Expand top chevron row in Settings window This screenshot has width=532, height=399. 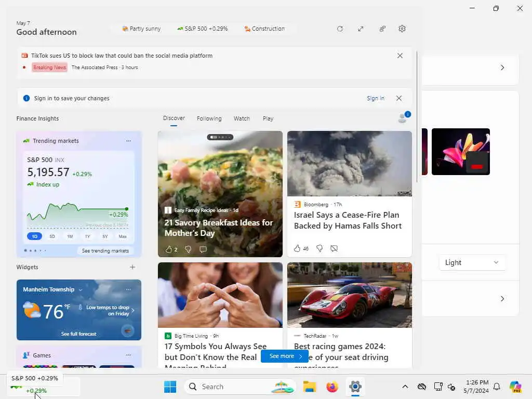coord(502,68)
